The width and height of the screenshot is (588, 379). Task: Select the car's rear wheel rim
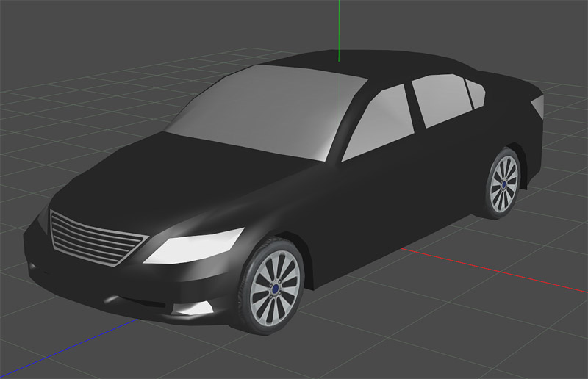[504, 184]
